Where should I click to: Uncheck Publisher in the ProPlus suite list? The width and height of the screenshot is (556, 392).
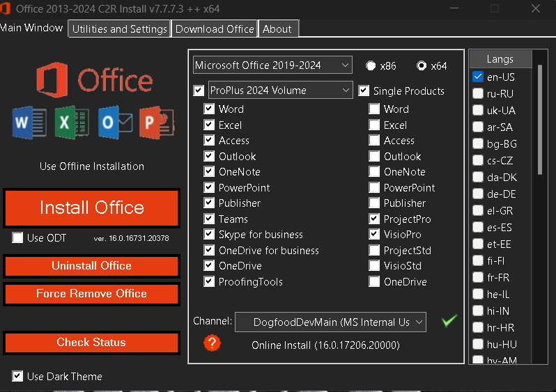click(x=209, y=203)
